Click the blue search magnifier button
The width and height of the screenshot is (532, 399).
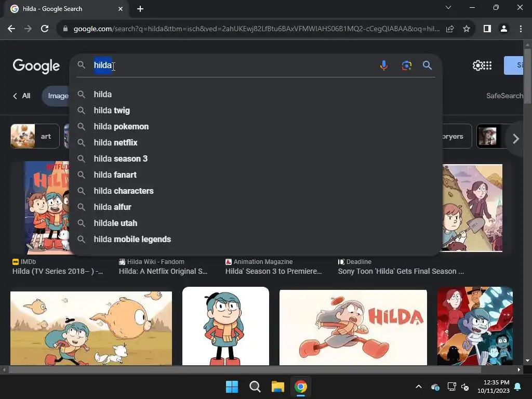click(427, 65)
